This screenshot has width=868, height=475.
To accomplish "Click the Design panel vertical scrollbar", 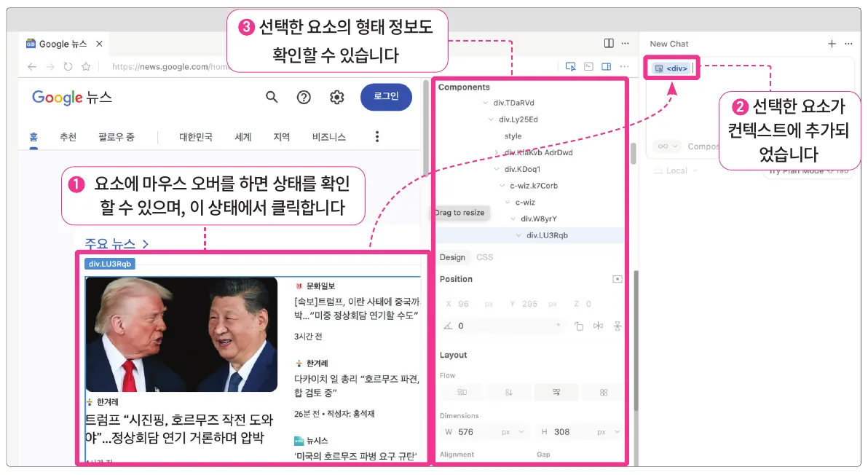I will pyautogui.click(x=636, y=340).
